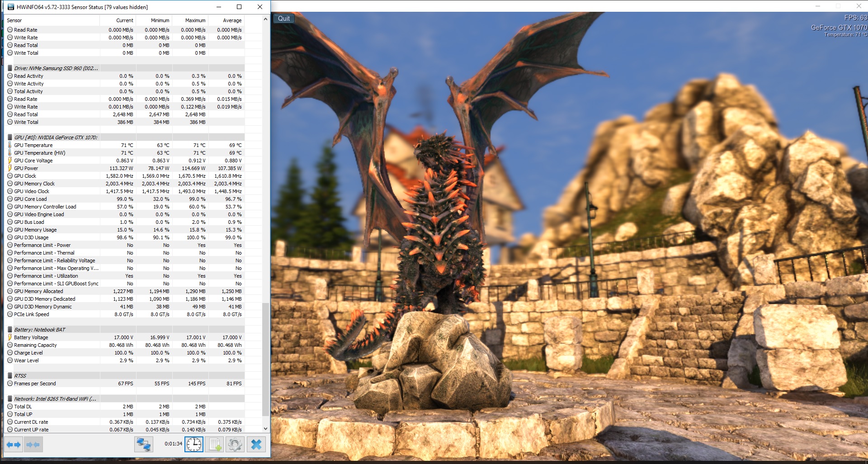Click the Current column header
This screenshot has width=868, height=464.
coord(118,20)
